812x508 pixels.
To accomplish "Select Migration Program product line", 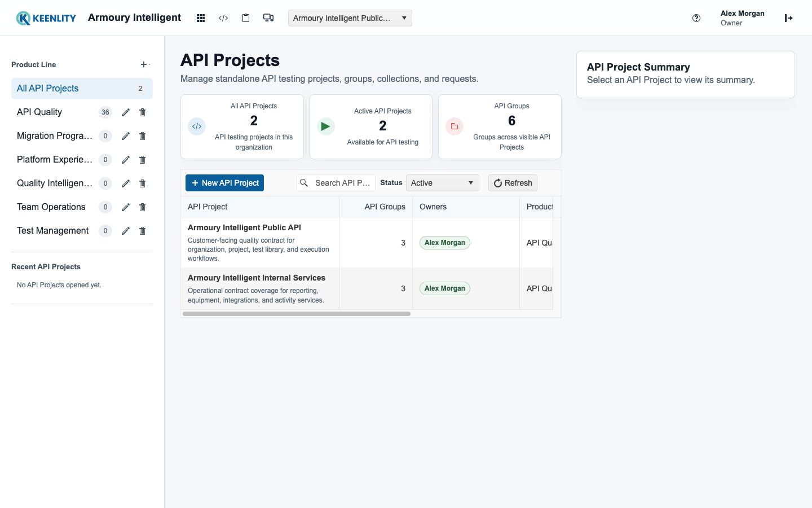I will tap(55, 136).
